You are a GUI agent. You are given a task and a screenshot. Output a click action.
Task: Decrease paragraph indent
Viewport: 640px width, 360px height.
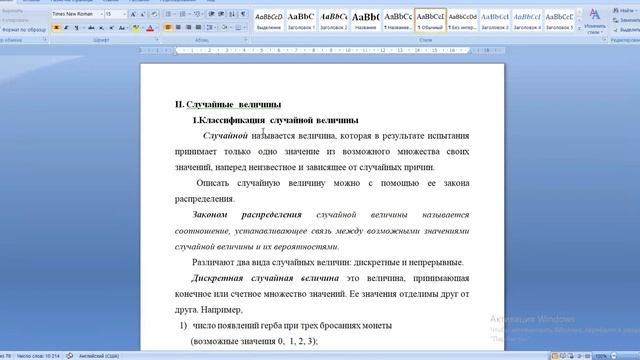pos(211,14)
